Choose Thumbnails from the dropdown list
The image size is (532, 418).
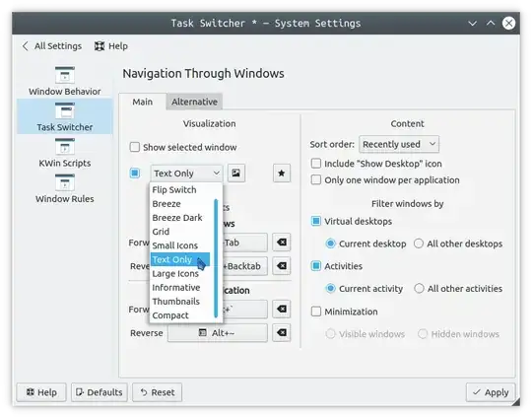coord(175,302)
